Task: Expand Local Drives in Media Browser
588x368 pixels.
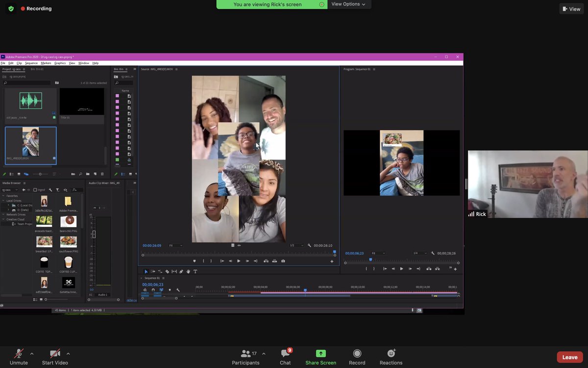Action: point(3,201)
